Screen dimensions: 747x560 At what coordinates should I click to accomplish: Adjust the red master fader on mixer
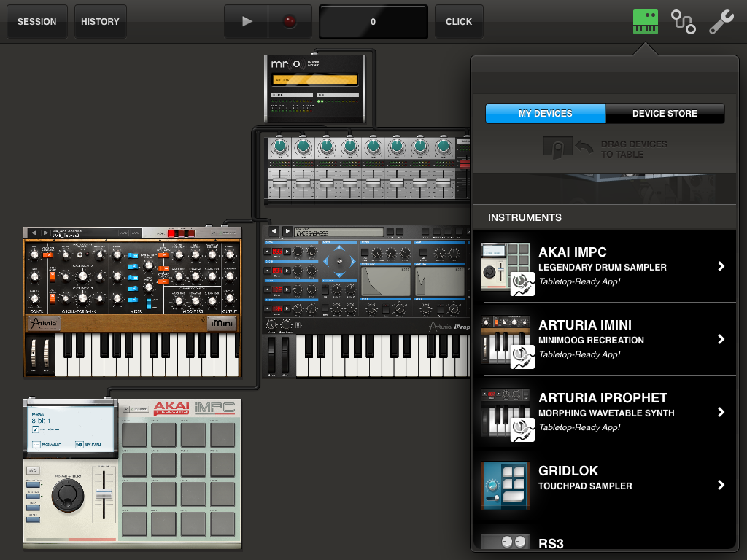tap(465, 165)
